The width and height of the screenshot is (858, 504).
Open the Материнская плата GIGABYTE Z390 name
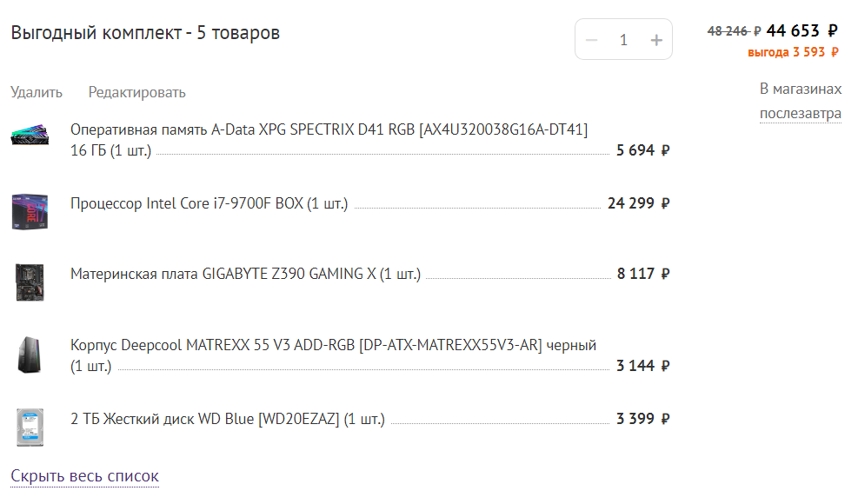245,274
